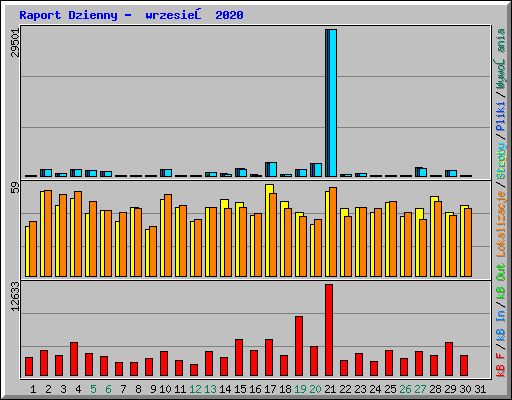Screen dimensions: 512x400
Task: Select the red bar for day 29
Action: 449,359
